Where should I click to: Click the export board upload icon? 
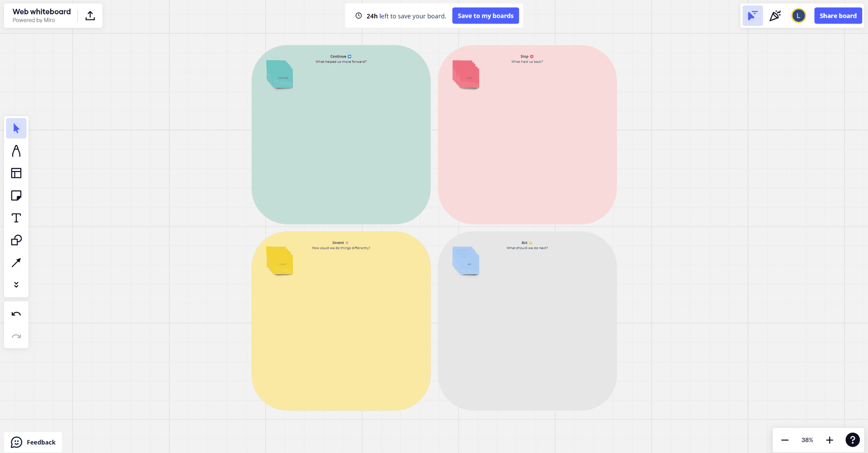pos(90,16)
